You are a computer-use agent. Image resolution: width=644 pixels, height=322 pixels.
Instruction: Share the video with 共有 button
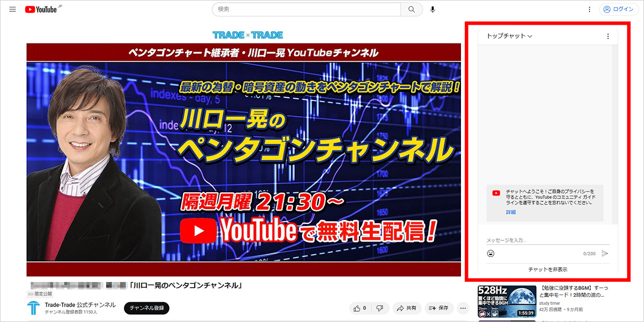[406, 308]
